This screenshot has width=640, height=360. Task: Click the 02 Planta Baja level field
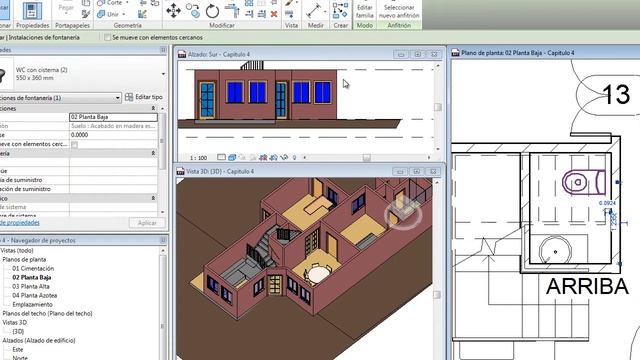113,117
